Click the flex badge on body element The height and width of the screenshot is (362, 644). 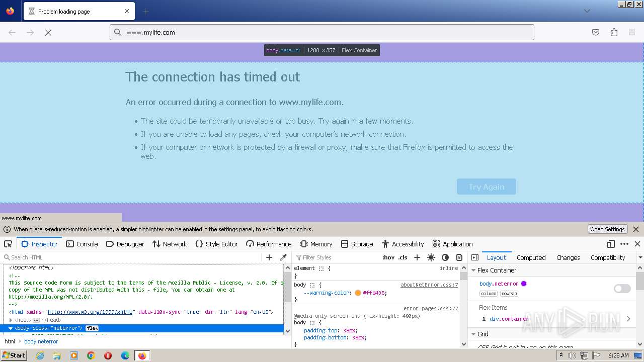[92, 328]
